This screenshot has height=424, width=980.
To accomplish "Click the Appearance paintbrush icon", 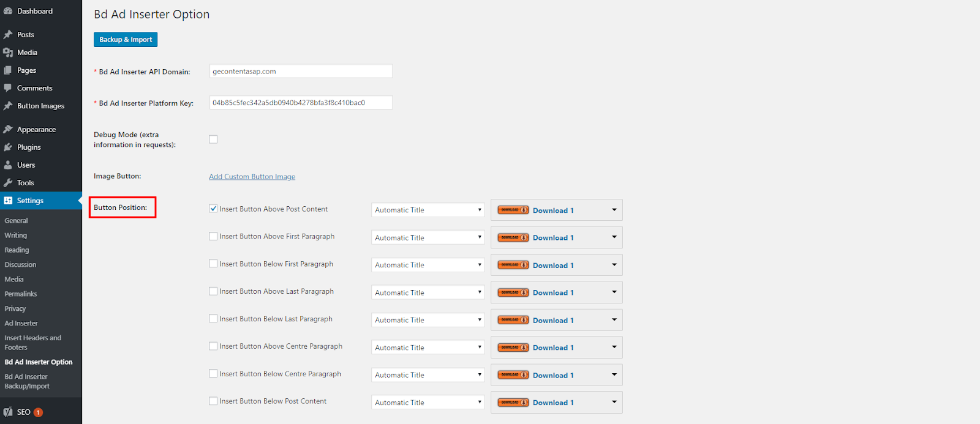I will coord(8,130).
